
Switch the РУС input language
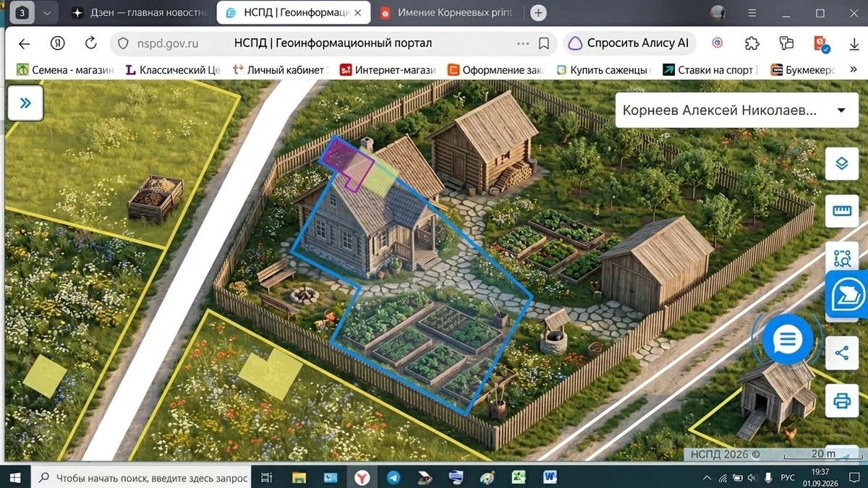789,478
